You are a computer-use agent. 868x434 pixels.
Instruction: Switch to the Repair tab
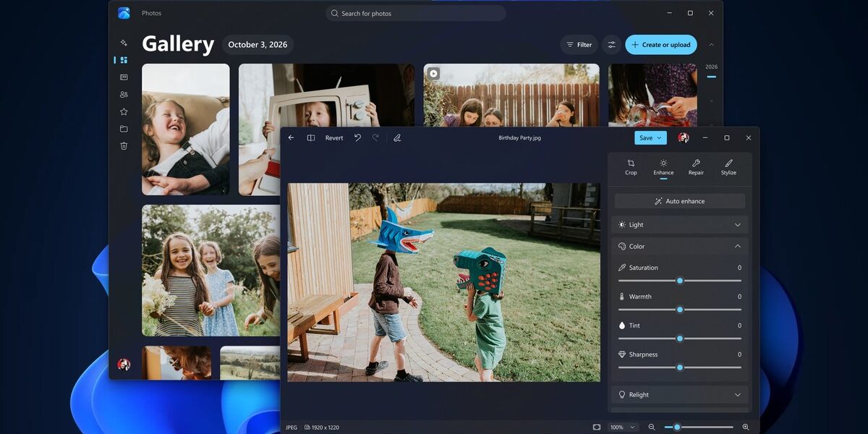pyautogui.click(x=696, y=167)
